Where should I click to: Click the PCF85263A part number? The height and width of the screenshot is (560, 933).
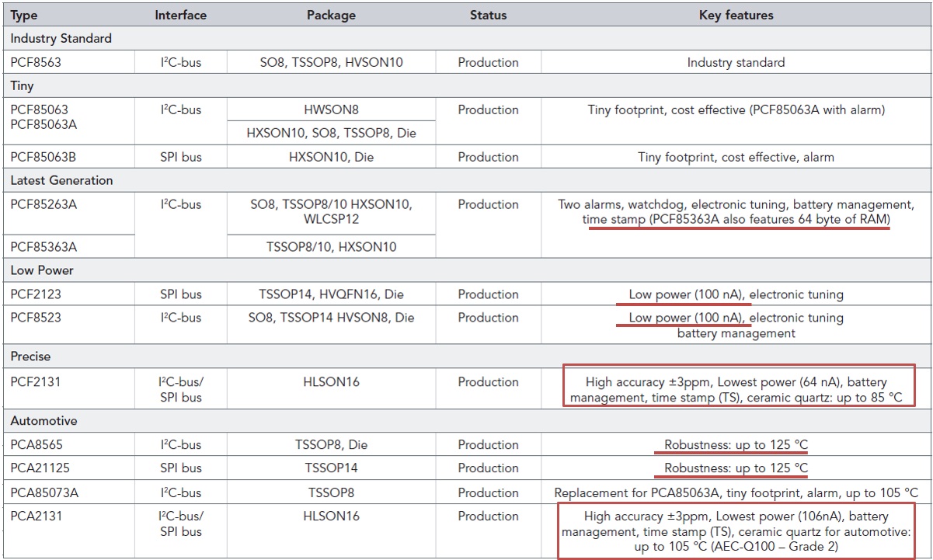coord(44,204)
